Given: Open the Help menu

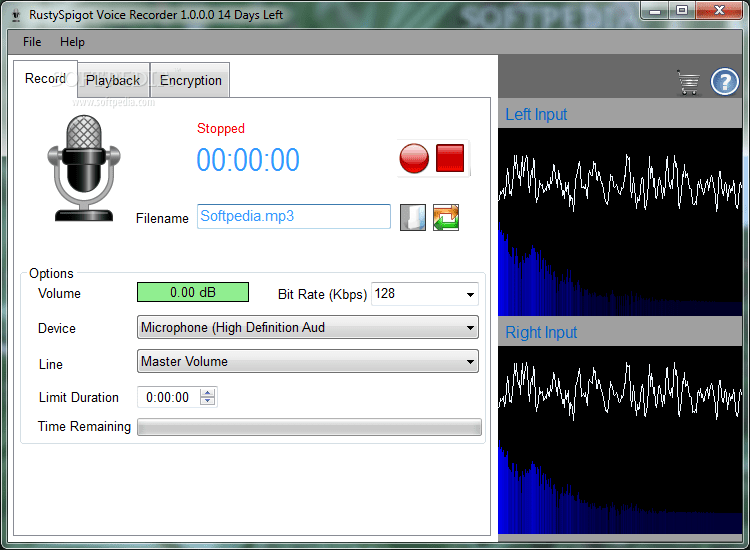Looking at the screenshot, I should click(x=72, y=42).
